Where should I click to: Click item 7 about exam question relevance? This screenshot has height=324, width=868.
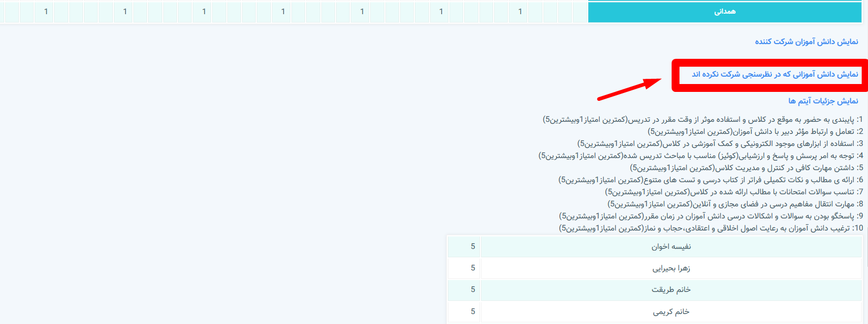[x=734, y=192]
